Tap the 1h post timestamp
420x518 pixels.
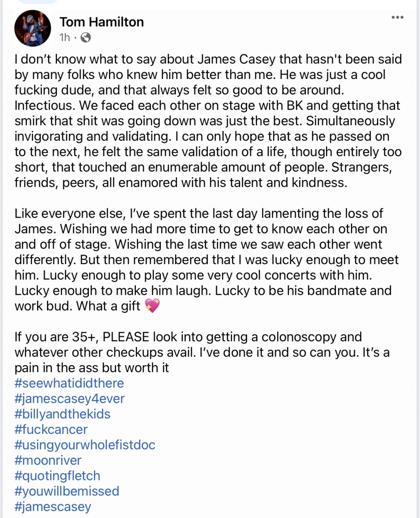tap(65, 38)
